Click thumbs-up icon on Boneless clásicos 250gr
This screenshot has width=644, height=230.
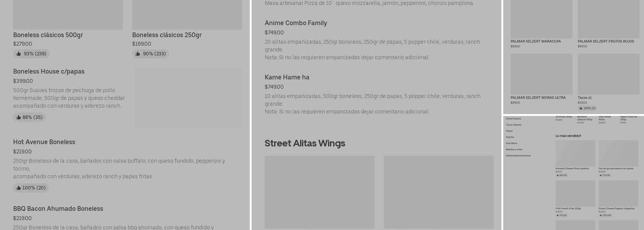pos(138,54)
